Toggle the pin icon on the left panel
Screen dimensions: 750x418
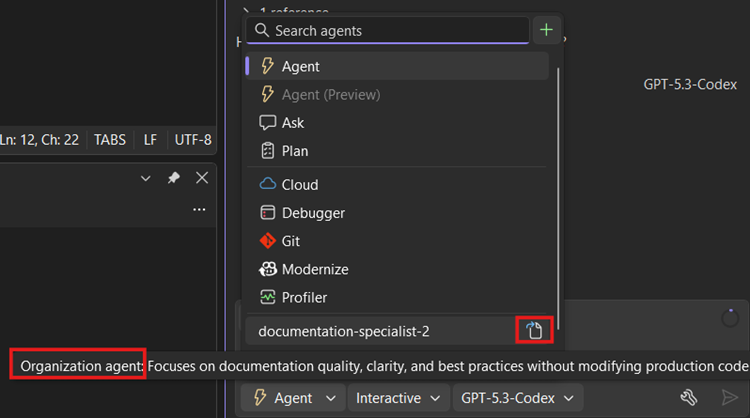(174, 178)
